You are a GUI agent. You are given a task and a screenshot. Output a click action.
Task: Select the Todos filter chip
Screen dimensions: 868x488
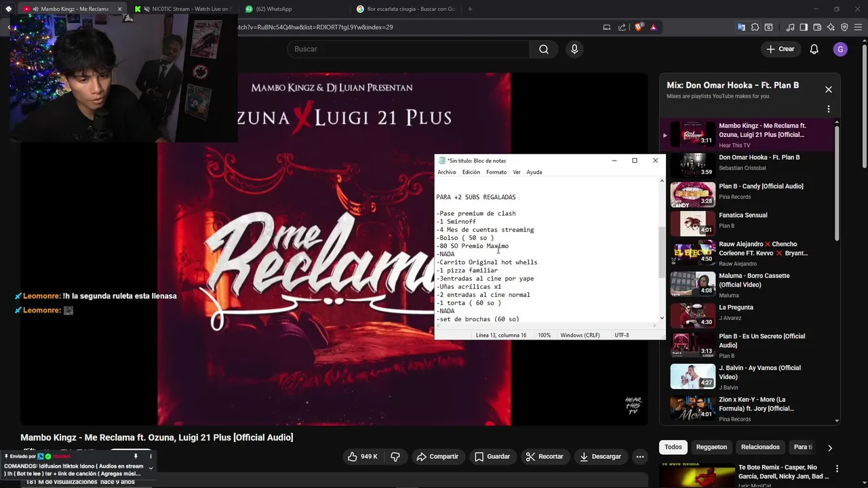(673, 447)
